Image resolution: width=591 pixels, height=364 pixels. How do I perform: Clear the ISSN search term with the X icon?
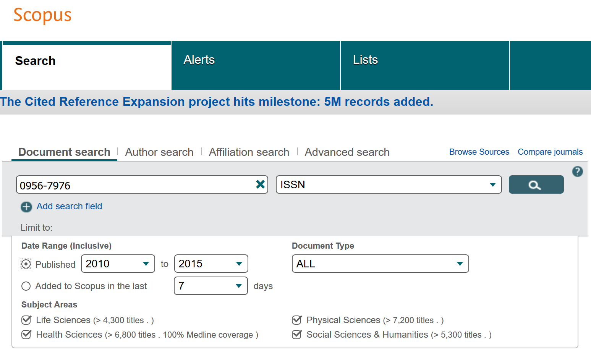pos(260,184)
